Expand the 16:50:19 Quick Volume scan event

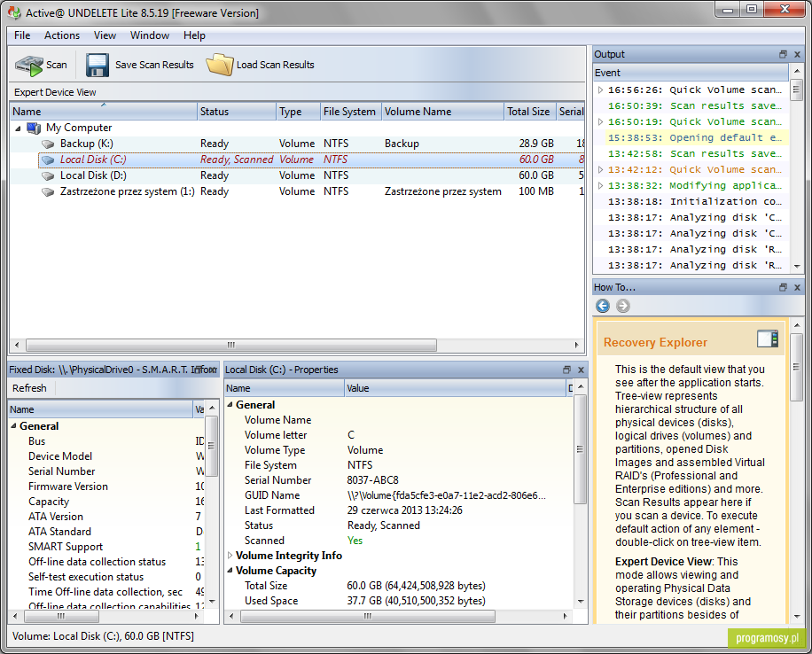[600, 122]
